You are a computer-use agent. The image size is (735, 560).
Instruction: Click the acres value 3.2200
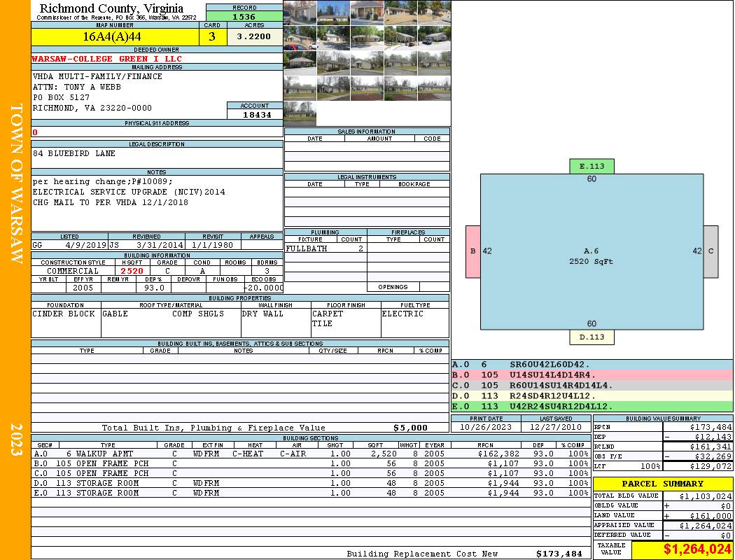click(254, 37)
